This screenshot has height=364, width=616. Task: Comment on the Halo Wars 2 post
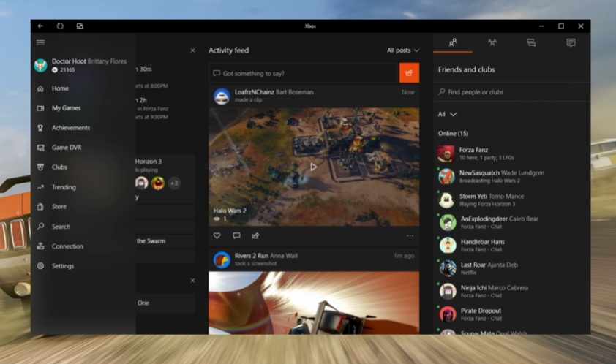(236, 235)
